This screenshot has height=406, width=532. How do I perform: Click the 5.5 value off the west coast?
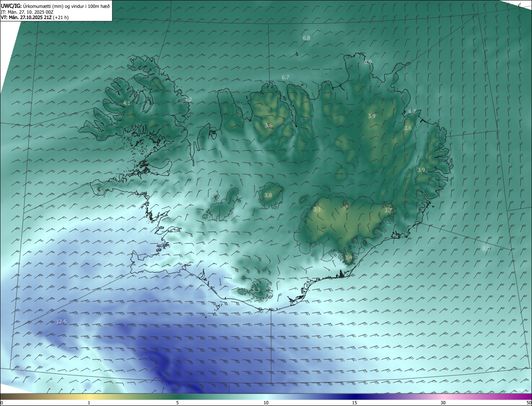pyautogui.click(x=99, y=190)
